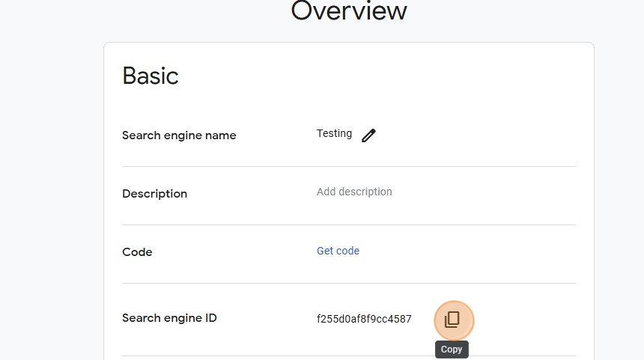Open the Get code link
This screenshot has height=360, width=644.
[x=338, y=251]
